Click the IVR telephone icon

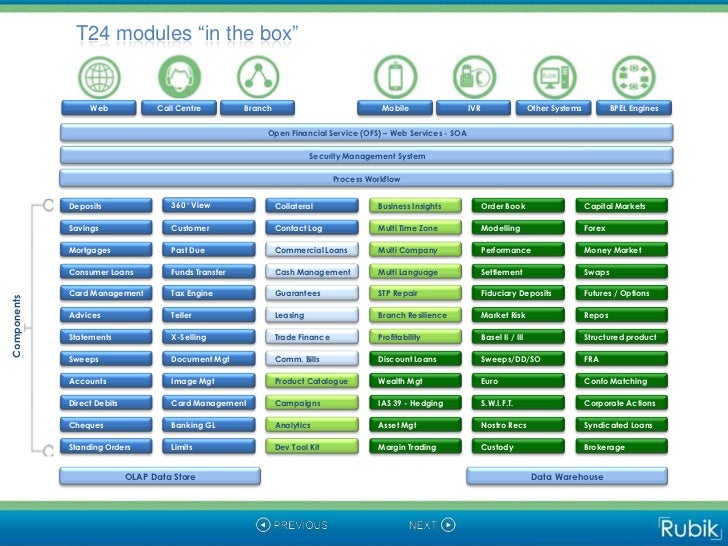(x=474, y=77)
